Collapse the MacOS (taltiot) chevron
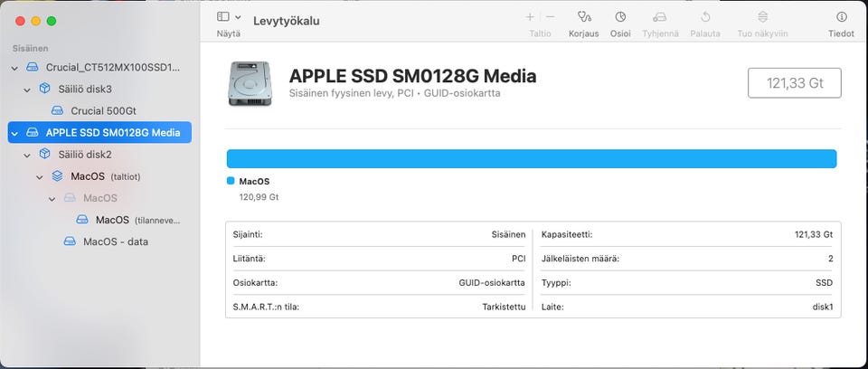The width and height of the screenshot is (868, 369). (x=39, y=177)
